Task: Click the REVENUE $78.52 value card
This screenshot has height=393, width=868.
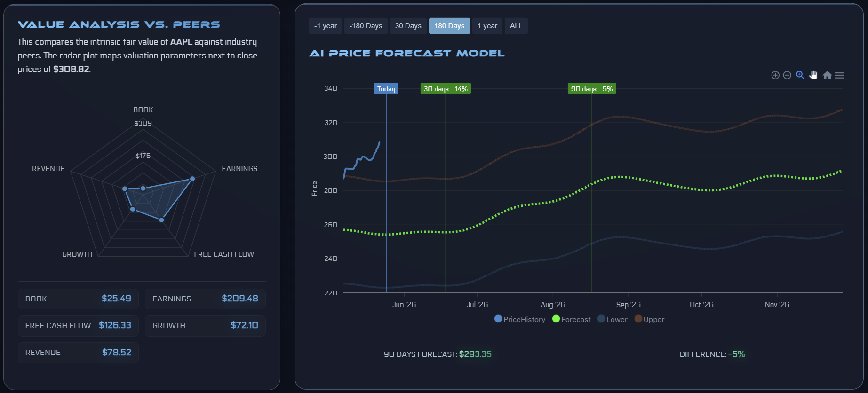Action: tap(78, 353)
